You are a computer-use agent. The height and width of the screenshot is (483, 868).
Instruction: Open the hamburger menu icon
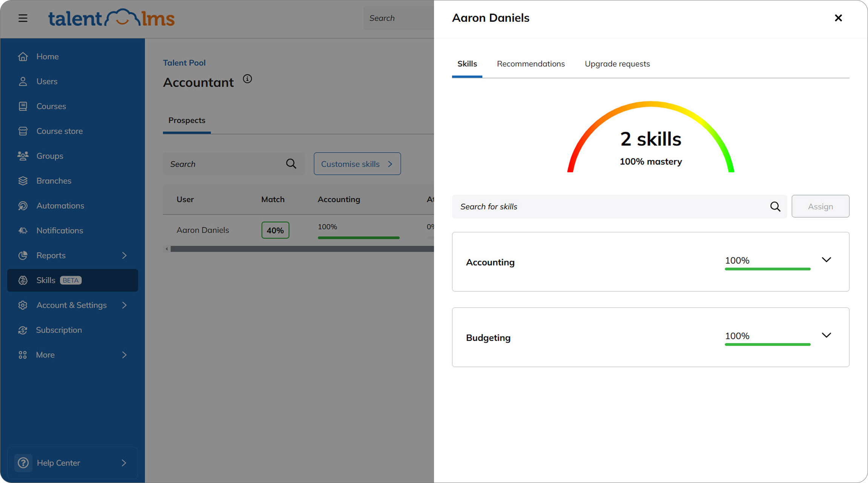tap(23, 18)
